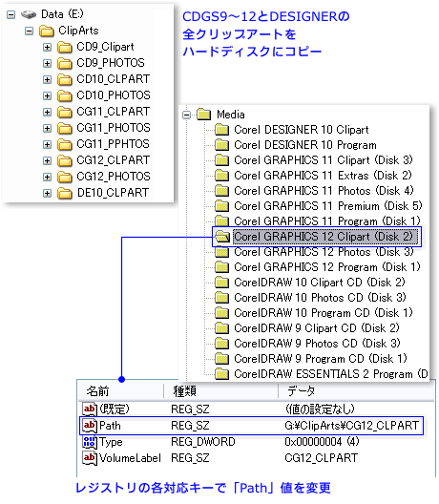Expand the CG11_CLPART folder

(x=48, y=112)
